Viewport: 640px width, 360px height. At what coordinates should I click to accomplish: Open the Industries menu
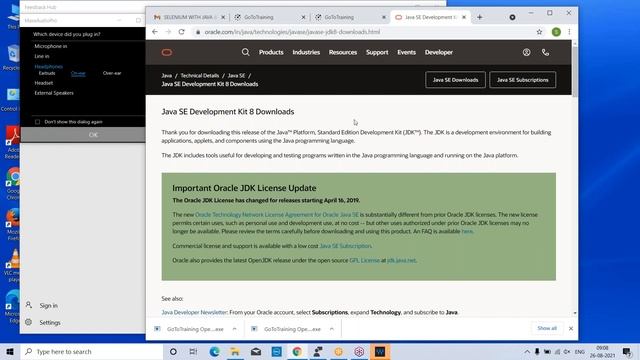[306, 52]
